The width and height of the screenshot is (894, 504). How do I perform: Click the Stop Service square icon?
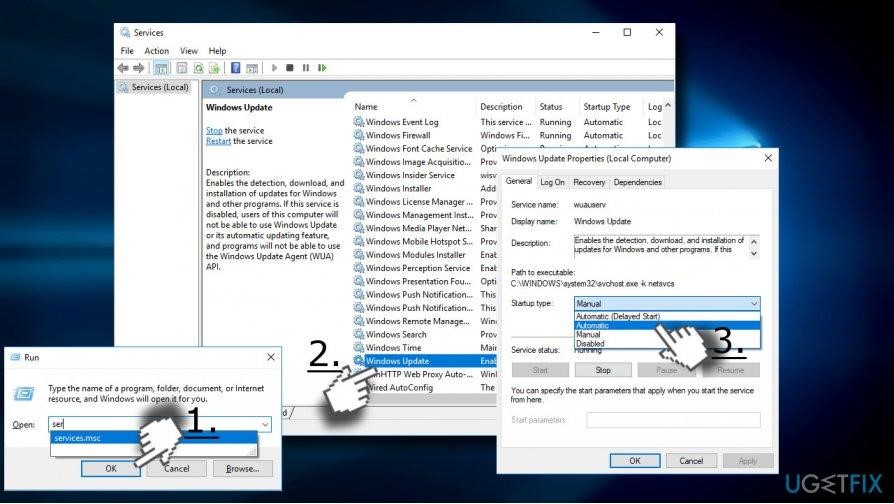290,68
